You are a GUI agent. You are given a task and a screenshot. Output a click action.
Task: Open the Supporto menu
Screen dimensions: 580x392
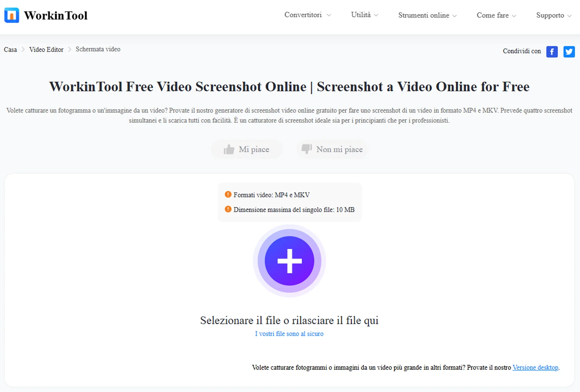pyautogui.click(x=553, y=16)
